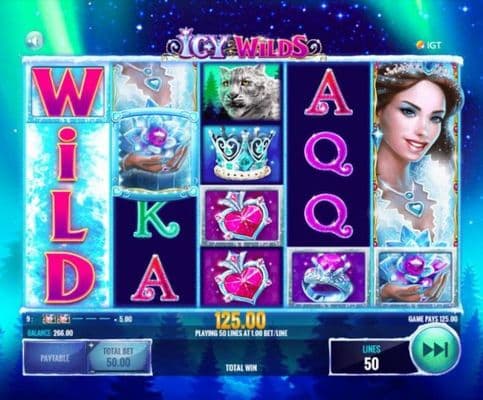Click the Balance 266.00 display

click(50, 333)
